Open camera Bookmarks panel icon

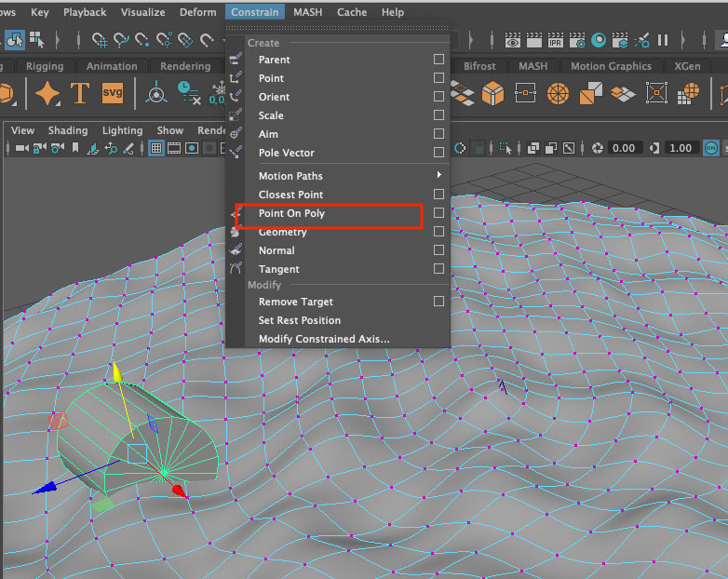pos(75,148)
